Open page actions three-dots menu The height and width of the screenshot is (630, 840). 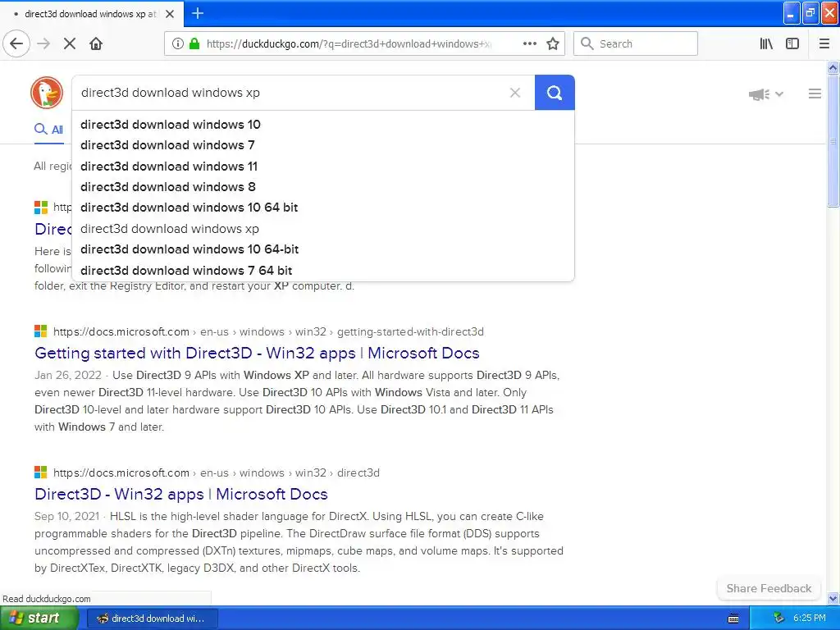coord(529,43)
